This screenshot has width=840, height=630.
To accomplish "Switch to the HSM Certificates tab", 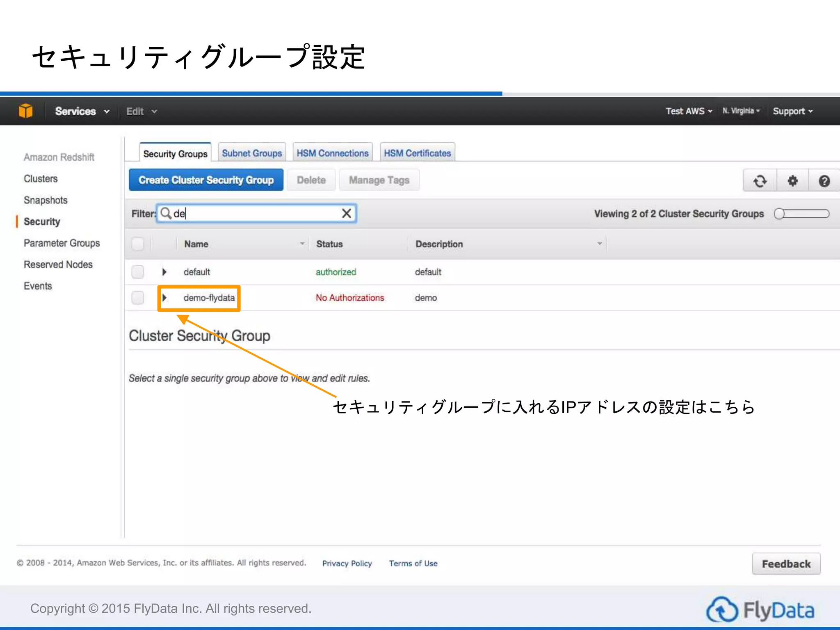I will coord(417,153).
